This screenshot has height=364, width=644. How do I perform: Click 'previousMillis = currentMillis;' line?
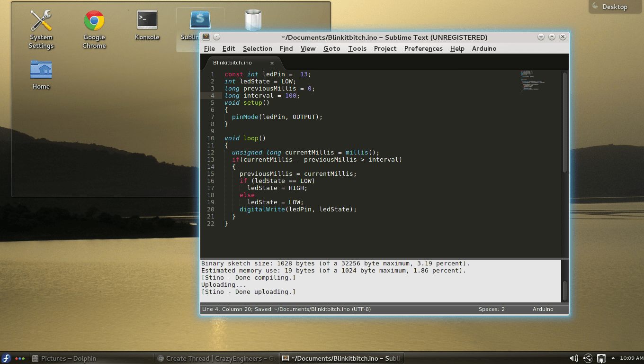(x=298, y=173)
